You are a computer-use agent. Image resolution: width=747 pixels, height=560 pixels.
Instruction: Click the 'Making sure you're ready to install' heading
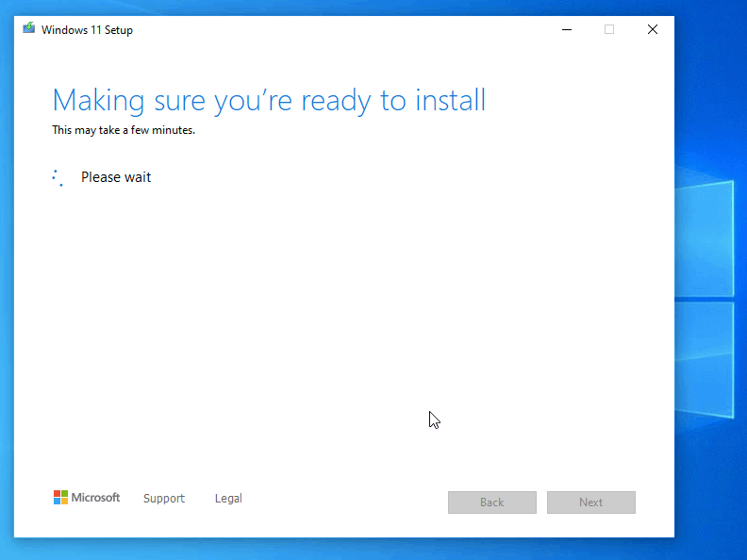tap(269, 101)
